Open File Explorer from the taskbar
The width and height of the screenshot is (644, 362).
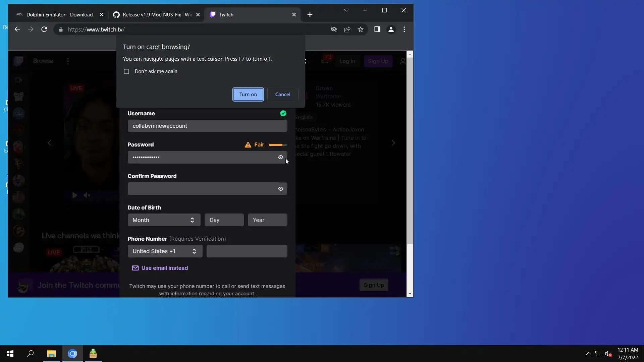click(x=51, y=354)
